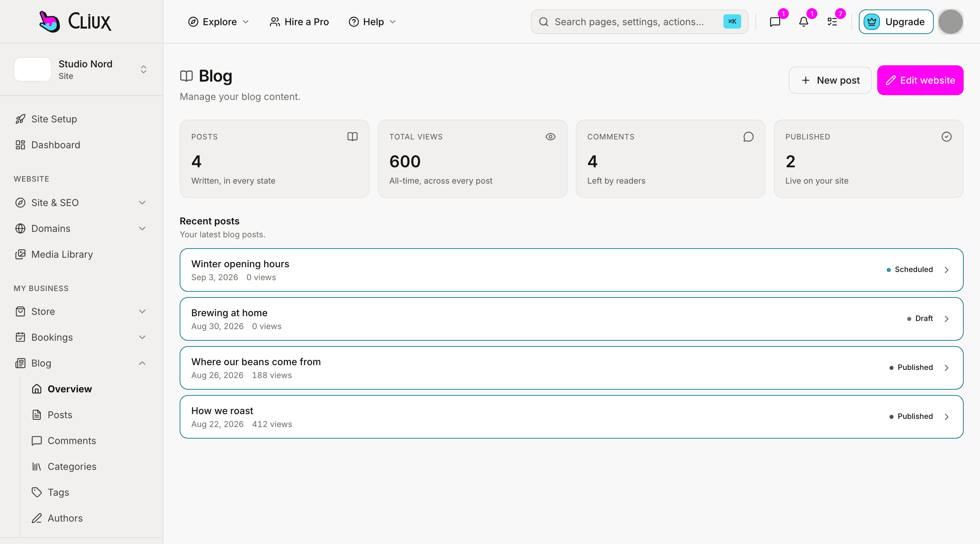This screenshot has width=980, height=544.
Task: Go to Site Setup
Action: [x=81, y=119]
